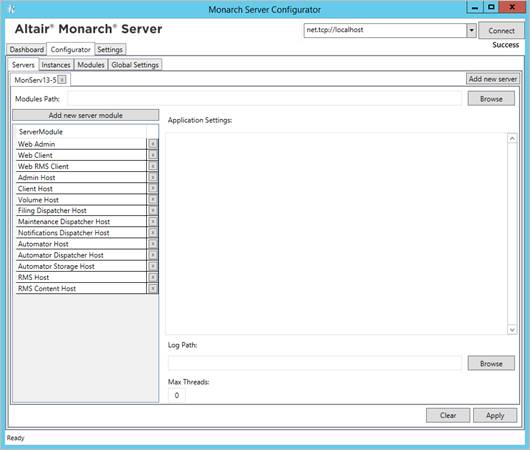
Task: Remove the Maintenance Dispatcher Host module
Action: (x=153, y=222)
